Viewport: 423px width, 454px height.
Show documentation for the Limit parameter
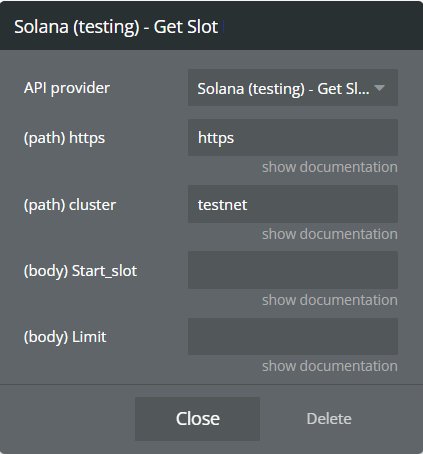click(330, 366)
